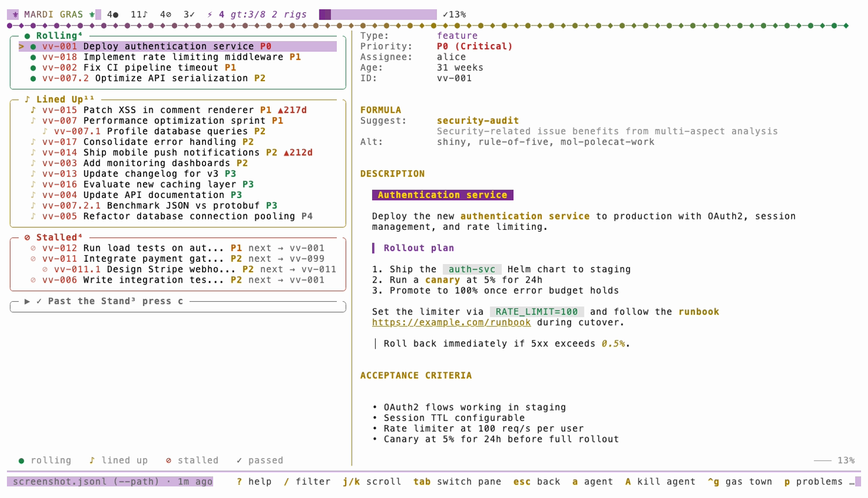Image resolution: width=868 pixels, height=498 pixels.
Task: Select the 'Deploy authentication service' row
Action: tap(178, 46)
